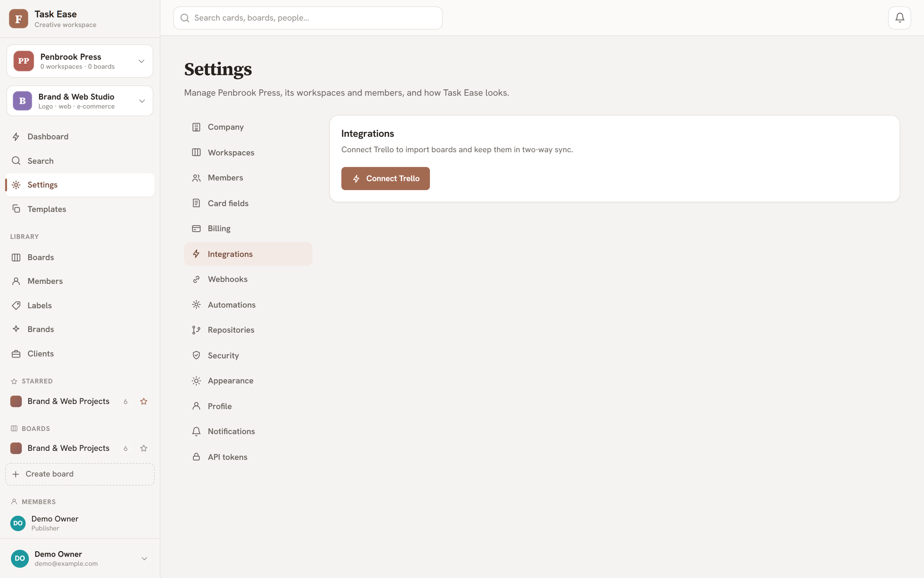
Task: Go to Library Members
Action: 80,281
